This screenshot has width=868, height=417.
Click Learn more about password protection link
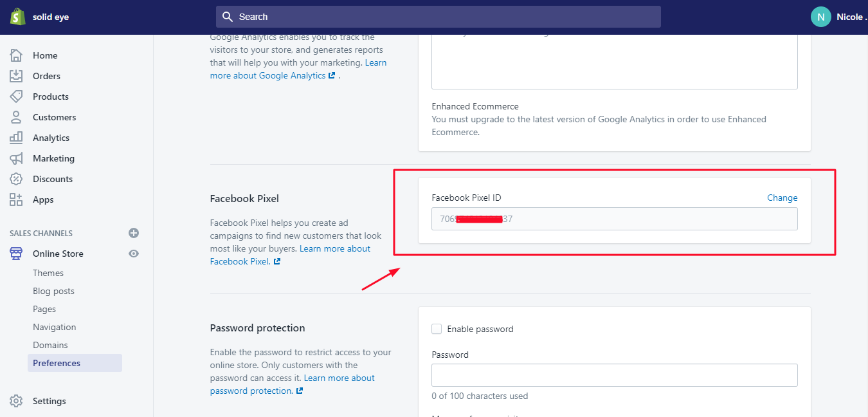coord(293,384)
